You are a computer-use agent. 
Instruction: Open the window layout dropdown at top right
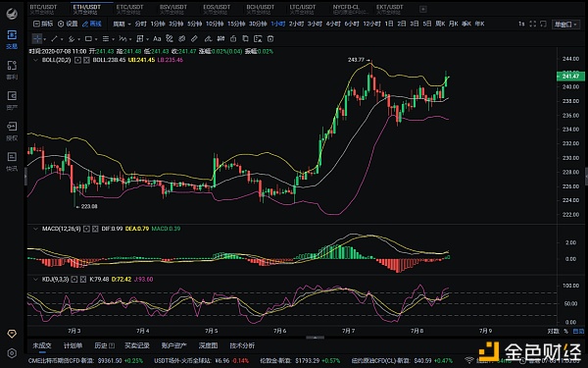566,25
